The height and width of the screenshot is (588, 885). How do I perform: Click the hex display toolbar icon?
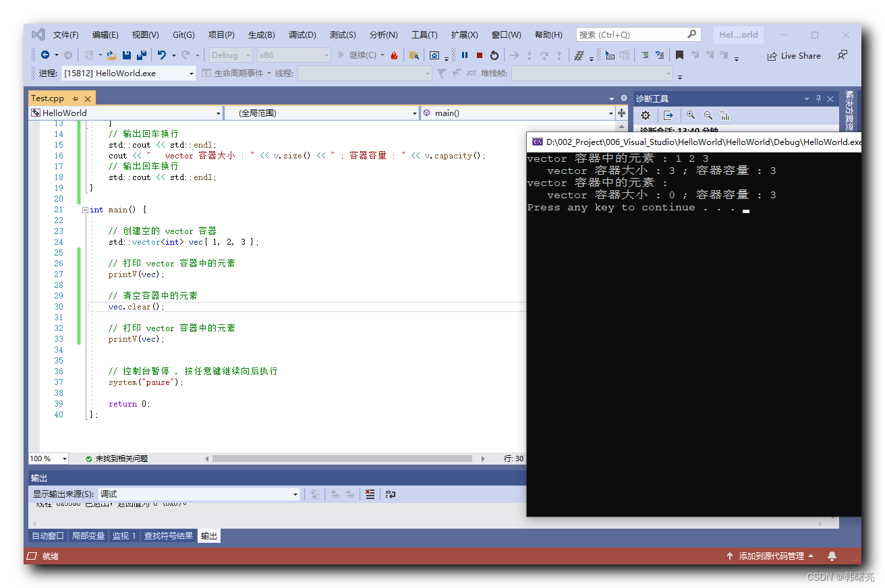(579, 55)
